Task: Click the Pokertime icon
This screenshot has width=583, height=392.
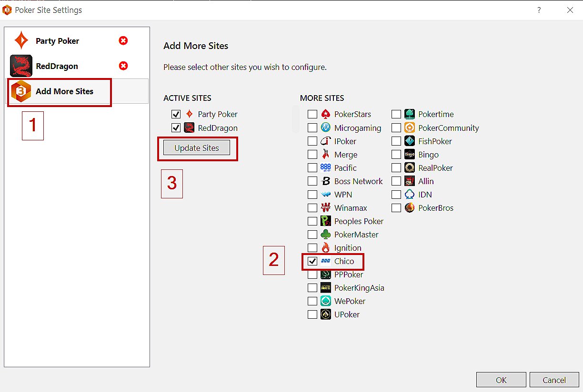Action: [410, 114]
